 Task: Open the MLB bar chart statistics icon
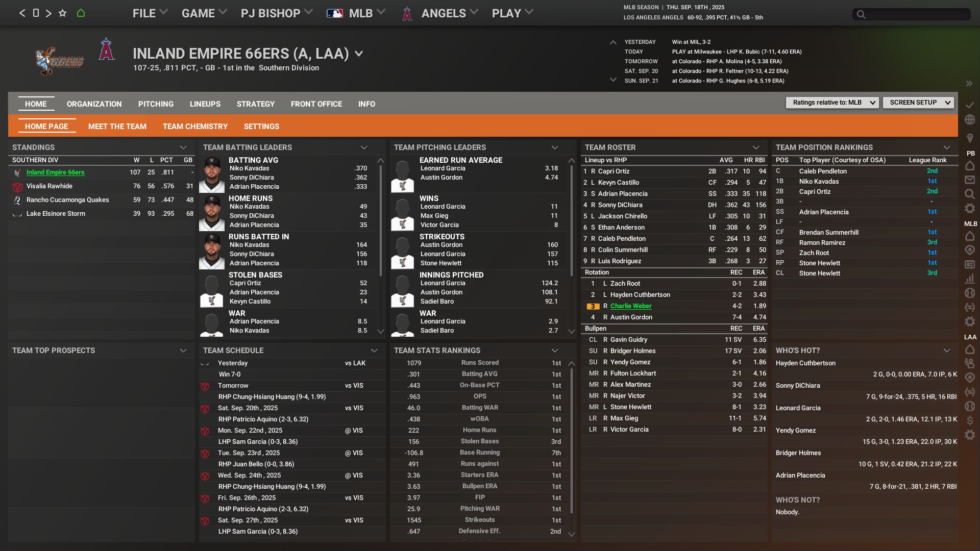[970, 279]
